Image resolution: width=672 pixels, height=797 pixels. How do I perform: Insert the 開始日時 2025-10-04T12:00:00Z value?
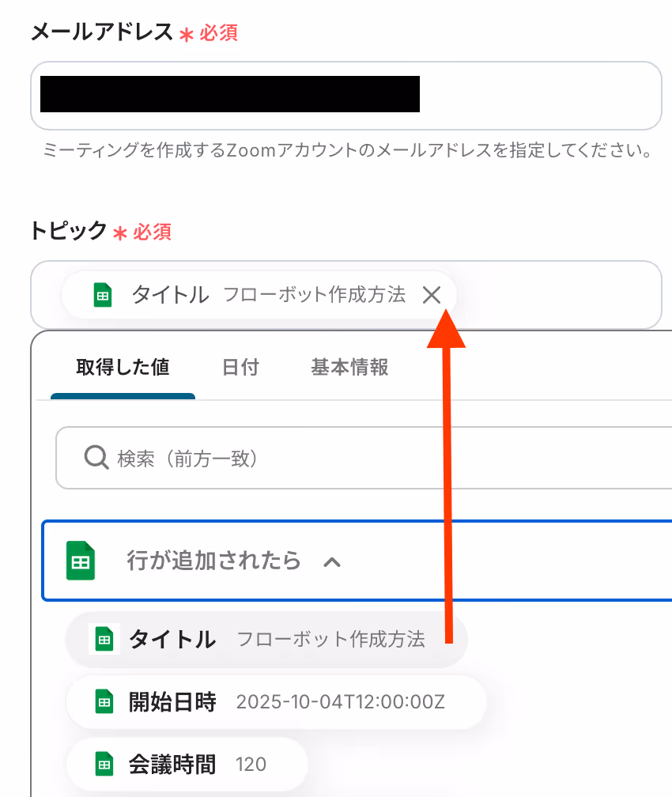pyautogui.click(x=276, y=702)
